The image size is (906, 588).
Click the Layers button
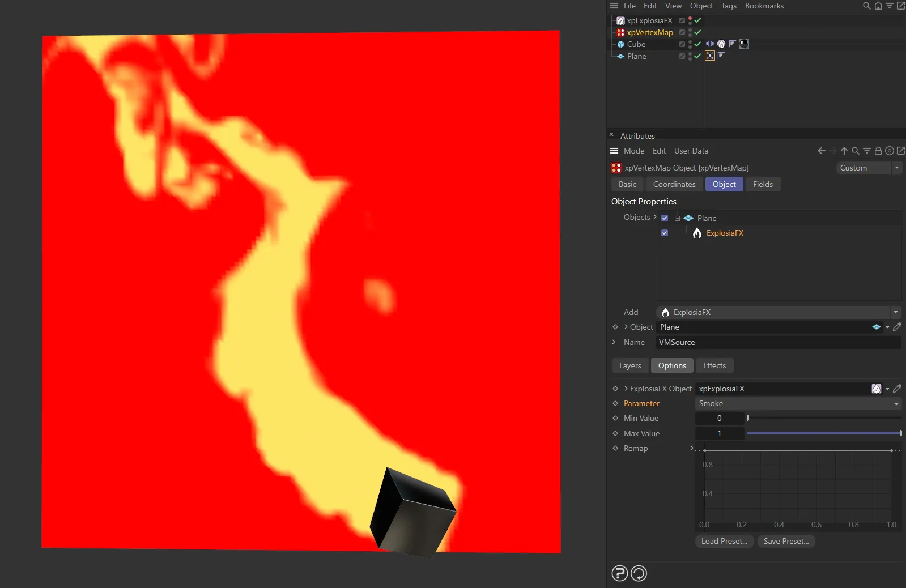(630, 365)
